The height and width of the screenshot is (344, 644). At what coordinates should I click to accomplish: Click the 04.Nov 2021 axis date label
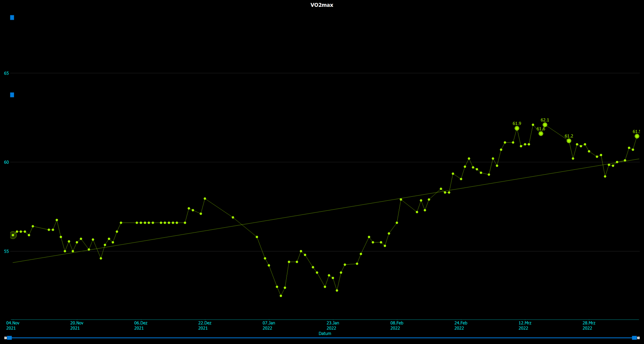tap(12, 325)
